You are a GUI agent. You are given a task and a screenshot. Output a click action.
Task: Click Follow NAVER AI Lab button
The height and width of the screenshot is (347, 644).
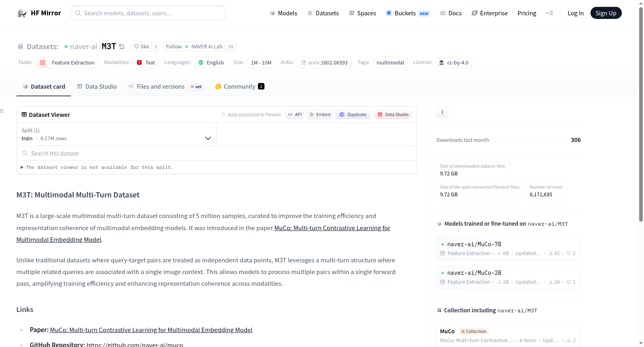[194, 46]
